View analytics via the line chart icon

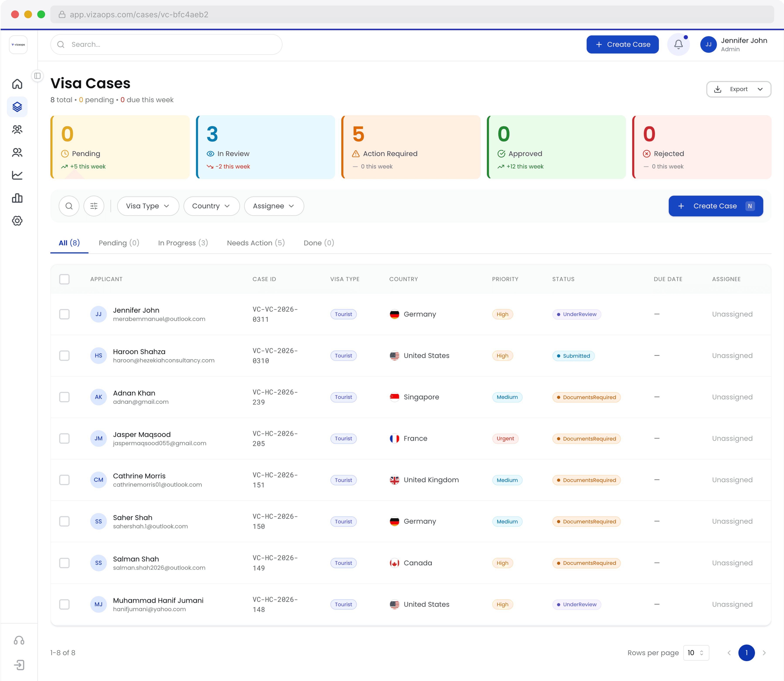tap(17, 175)
